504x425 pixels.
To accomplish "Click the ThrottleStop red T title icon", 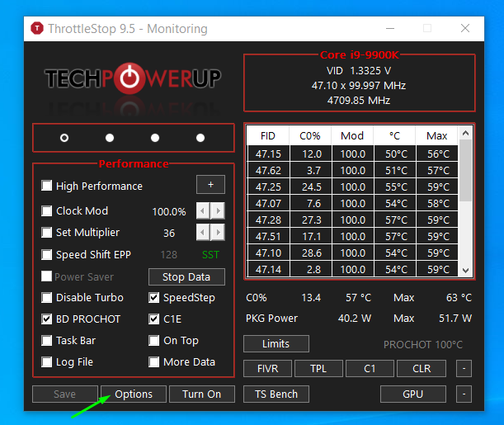I will 37,28.
